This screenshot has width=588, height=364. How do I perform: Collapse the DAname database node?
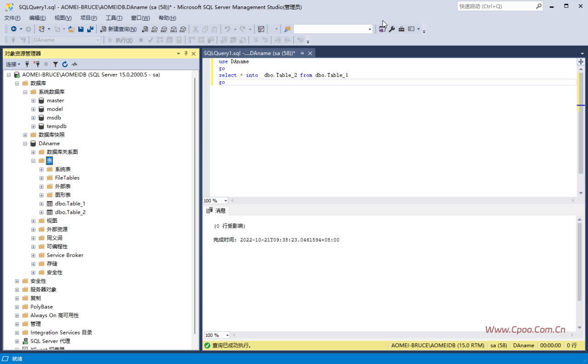(25, 143)
